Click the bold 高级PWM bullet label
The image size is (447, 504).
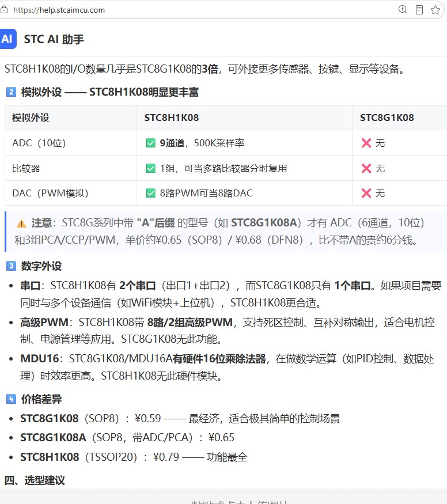(x=44, y=322)
